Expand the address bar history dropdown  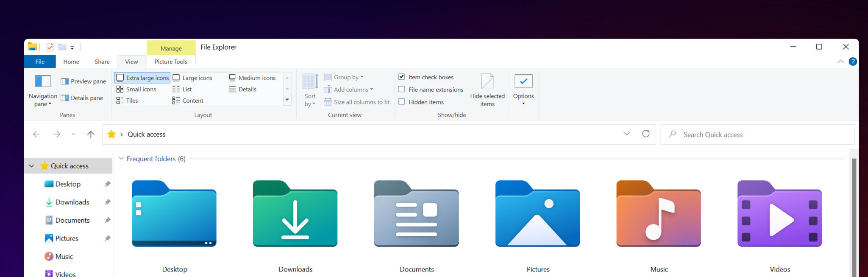click(626, 134)
